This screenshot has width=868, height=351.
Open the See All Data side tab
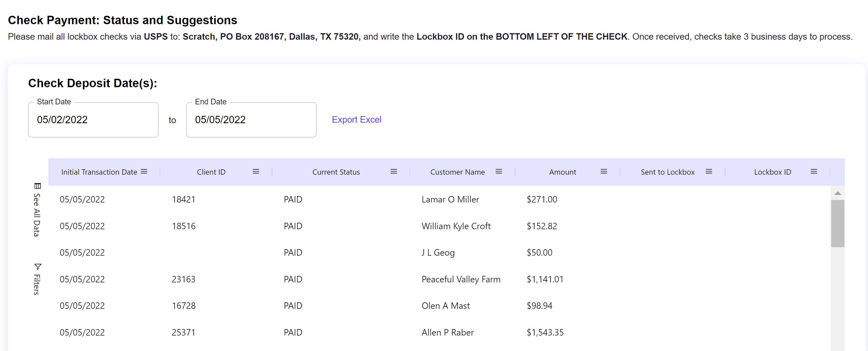[x=37, y=210]
